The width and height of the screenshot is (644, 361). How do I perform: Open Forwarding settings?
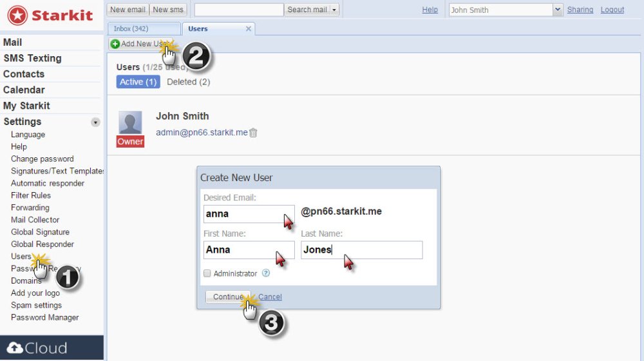click(x=30, y=208)
